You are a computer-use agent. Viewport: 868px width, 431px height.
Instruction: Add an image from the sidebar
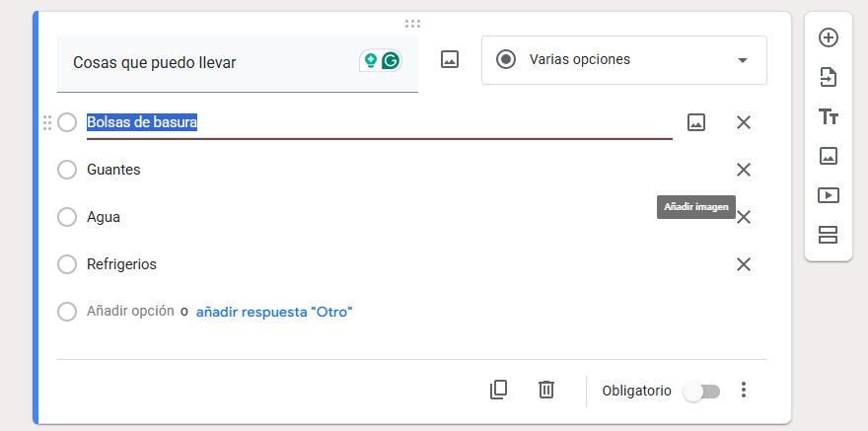coord(829,156)
